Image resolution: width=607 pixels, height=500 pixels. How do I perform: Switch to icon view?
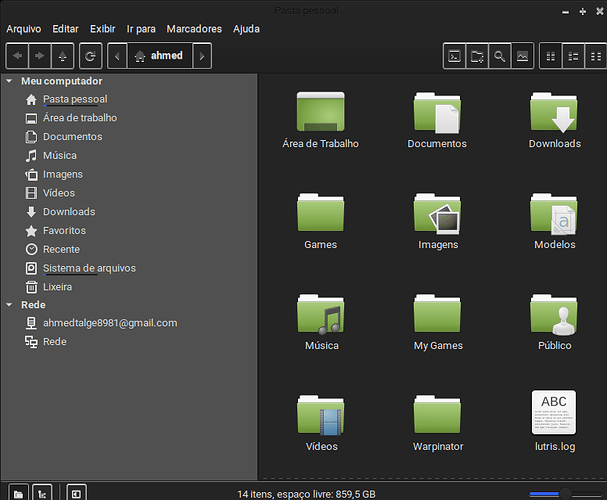pyautogui.click(x=550, y=57)
